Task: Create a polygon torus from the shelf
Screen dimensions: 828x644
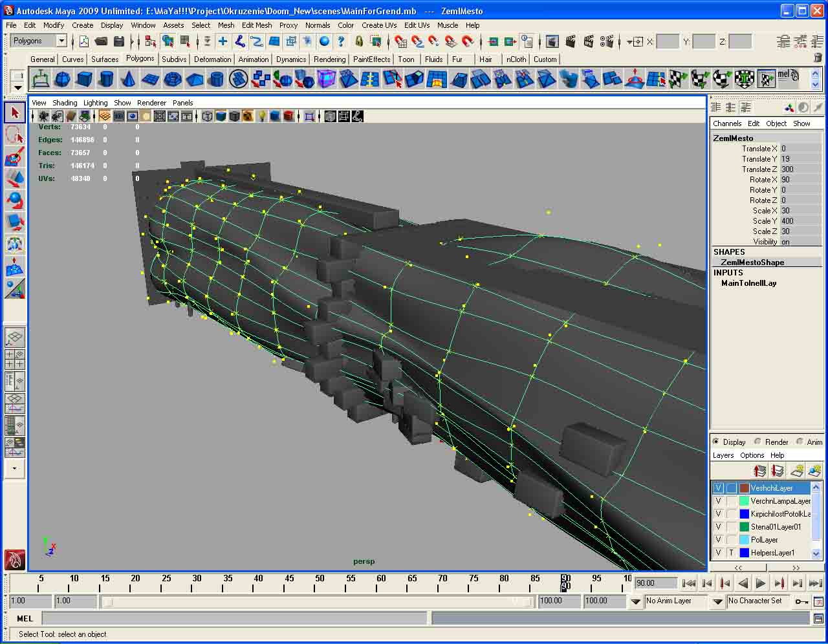Action: click(172, 80)
